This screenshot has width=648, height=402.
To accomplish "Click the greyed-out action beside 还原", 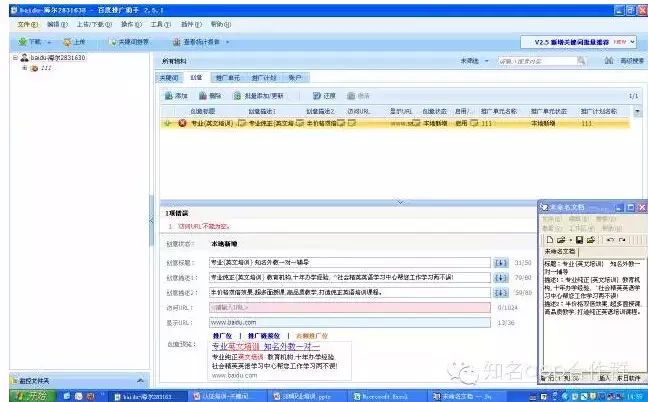I will point(358,96).
